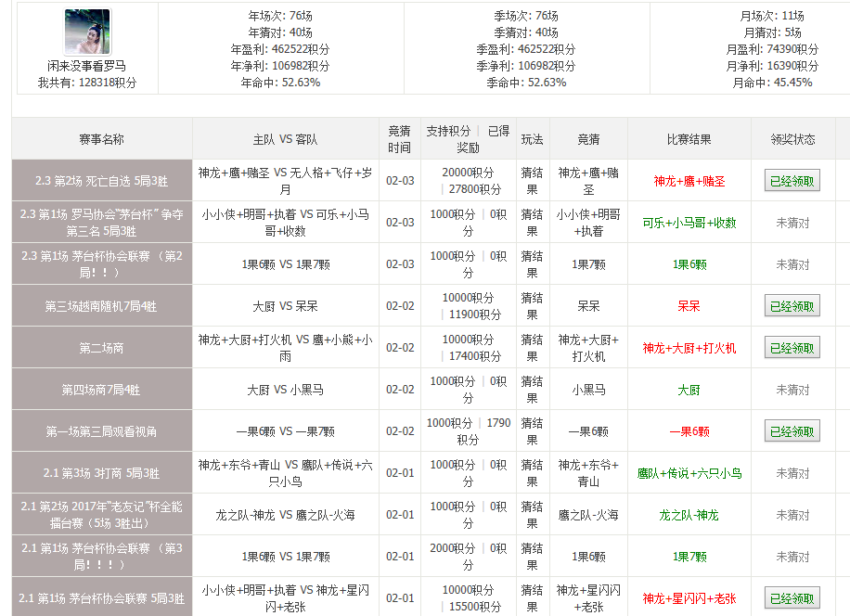Screen dimensions: 850x616
Task: Open the 第四场商7局4胜 event
Action: click(x=101, y=390)
